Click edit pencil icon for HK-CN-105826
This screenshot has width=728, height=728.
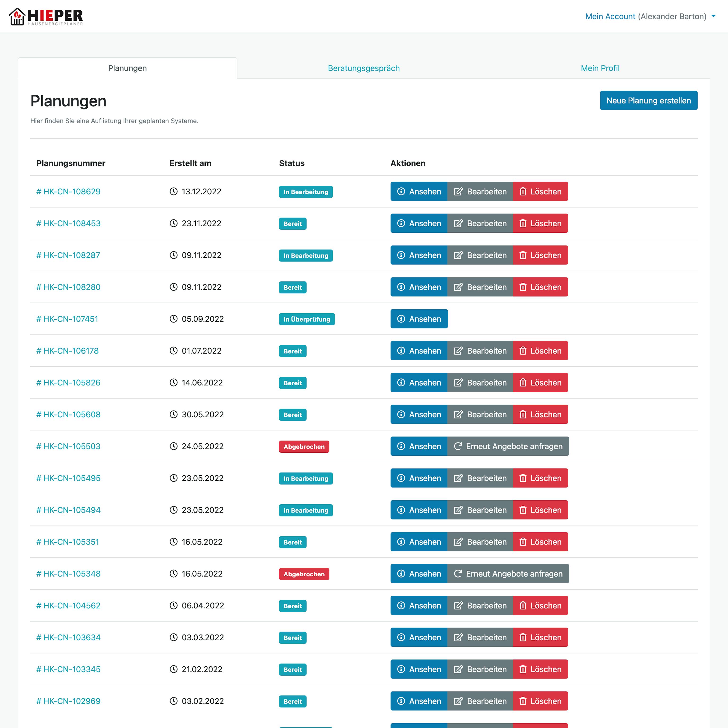[458, 382]
